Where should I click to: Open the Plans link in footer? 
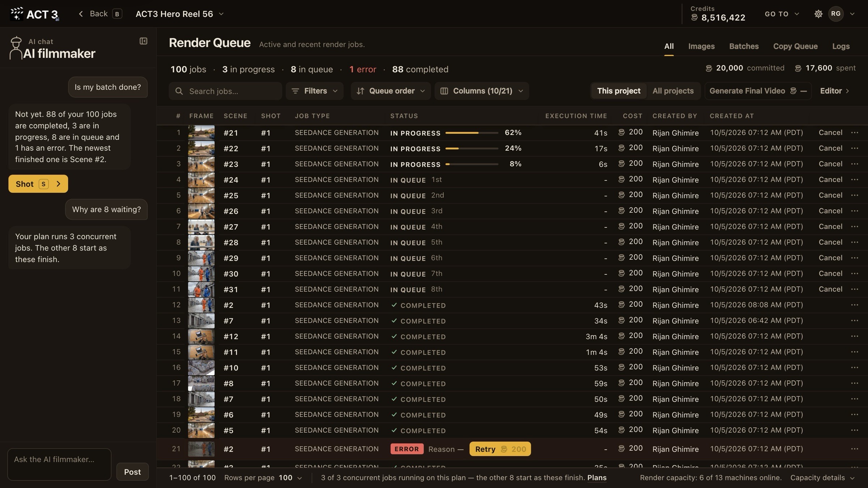pos(597,478)
